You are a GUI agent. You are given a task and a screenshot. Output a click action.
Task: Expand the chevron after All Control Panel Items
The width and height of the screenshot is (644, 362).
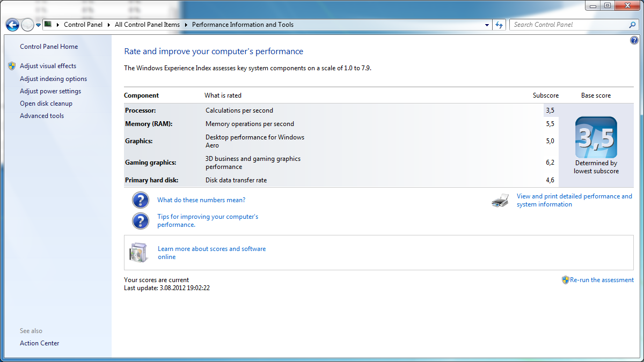click(x=186, y=25)
